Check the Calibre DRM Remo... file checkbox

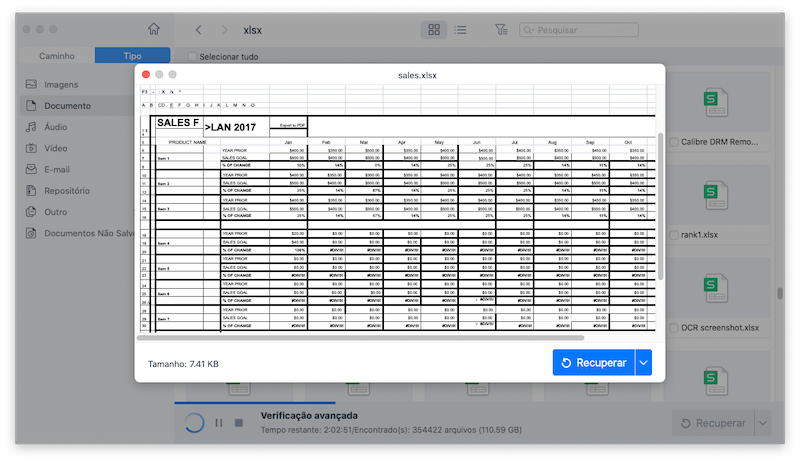(x=674, y=142)
